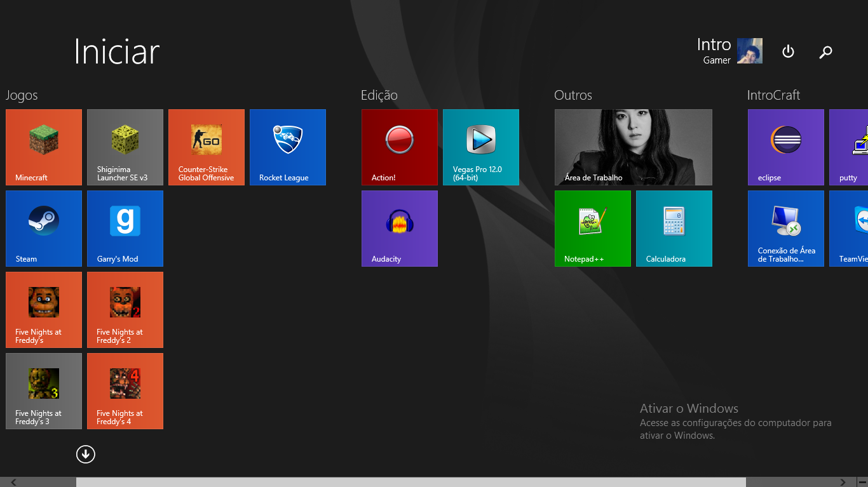868x487 pixels.
Task: Open Five Nights at Freddy's tile
Action: point(44,310)
